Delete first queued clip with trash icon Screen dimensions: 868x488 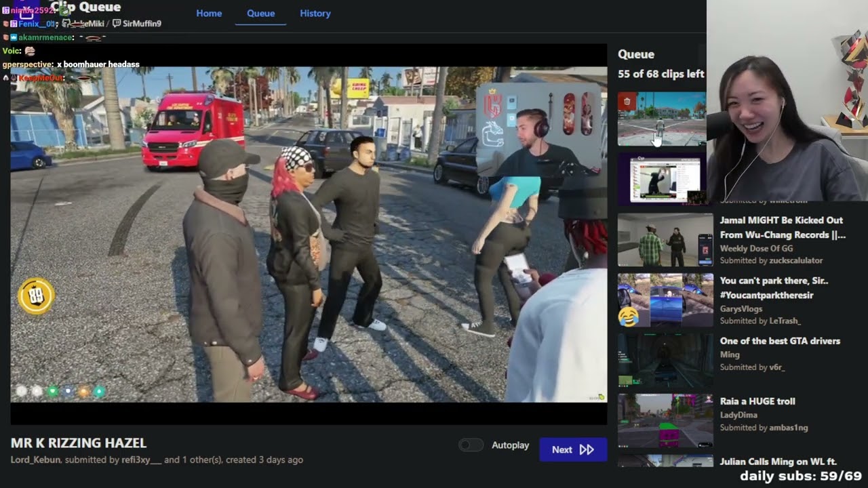(x=627, y=101)
